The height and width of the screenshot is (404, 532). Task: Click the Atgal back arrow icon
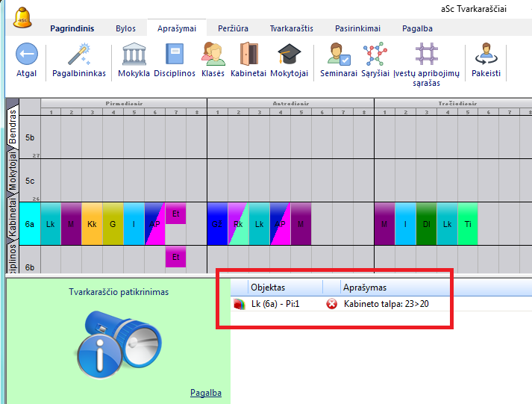pyautogui.click(x=27, y=55)
